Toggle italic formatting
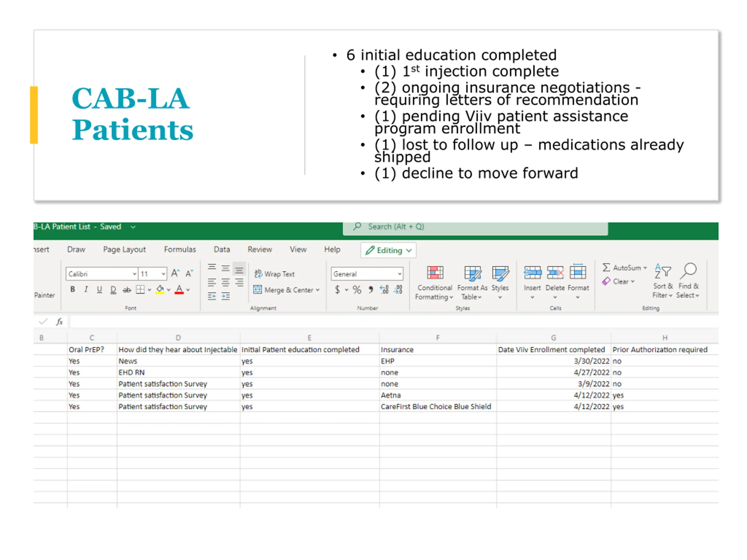The width and height of the screenshot is (747, 560). (x=86, y=289)
